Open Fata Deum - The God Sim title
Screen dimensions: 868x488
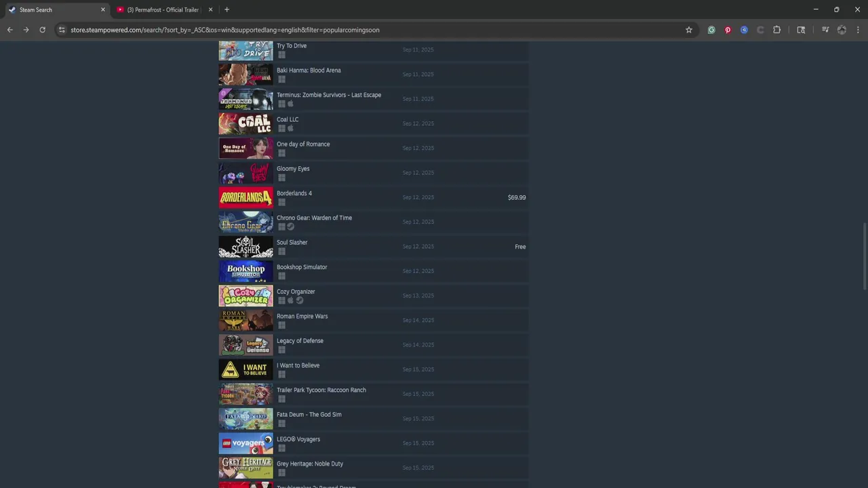309,415
